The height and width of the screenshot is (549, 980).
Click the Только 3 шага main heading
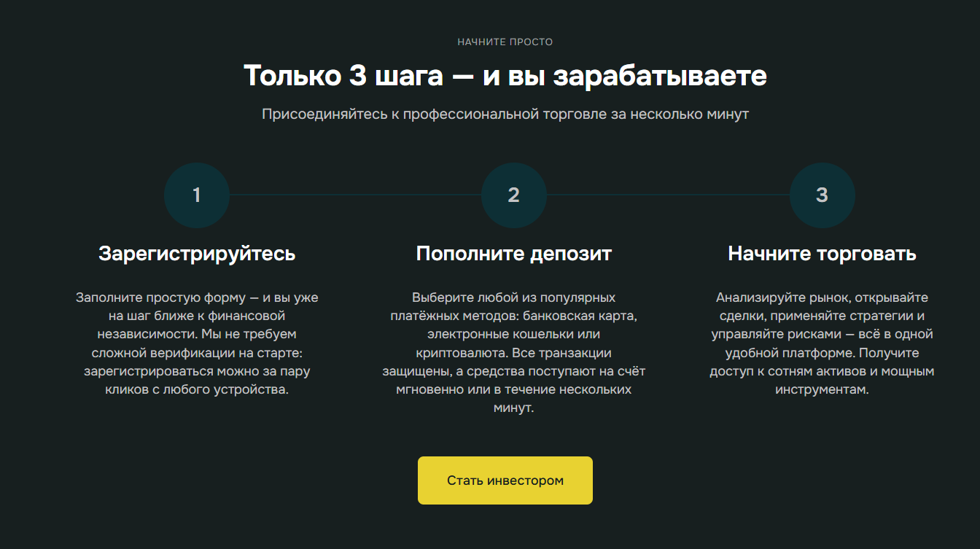pos(505,76)
